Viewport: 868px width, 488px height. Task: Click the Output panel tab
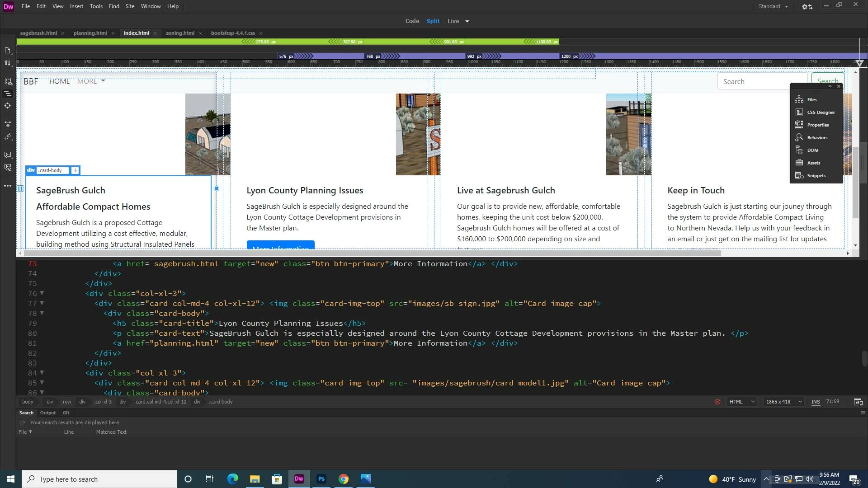[47, 413]
